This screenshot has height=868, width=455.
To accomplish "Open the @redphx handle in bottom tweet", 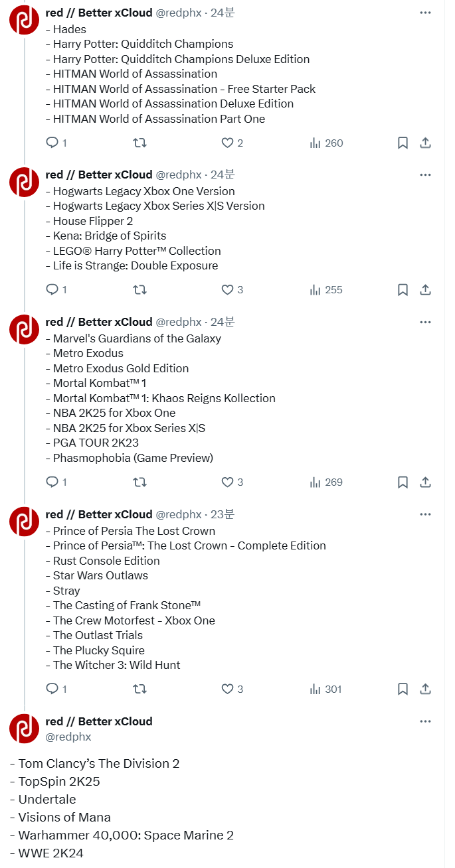I will (68, 737).
